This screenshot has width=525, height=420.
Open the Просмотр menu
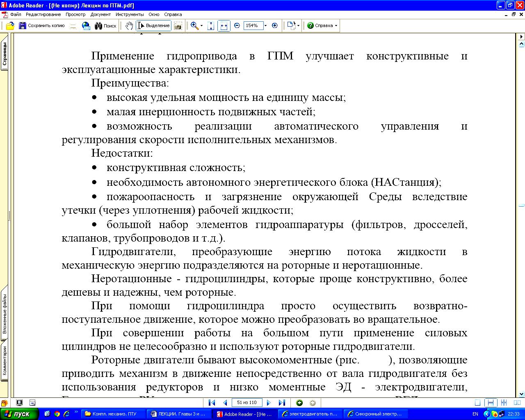pyautogui.click(x=75, y=14)
